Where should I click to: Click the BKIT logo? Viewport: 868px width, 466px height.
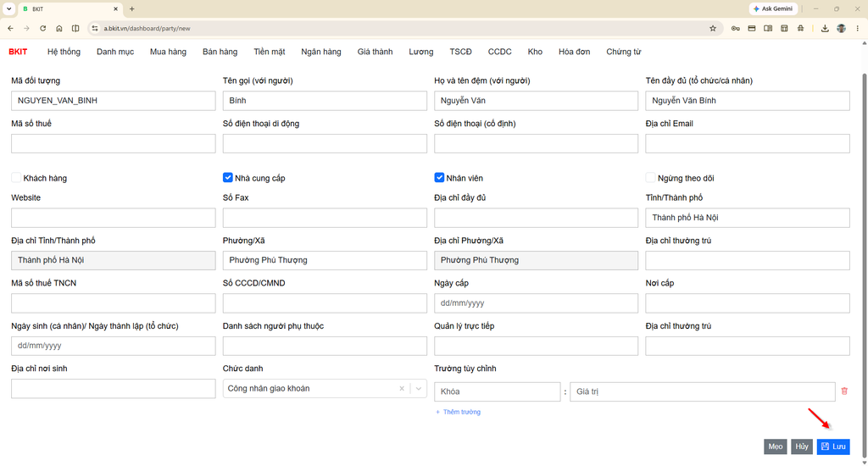(x=18, y=52)
